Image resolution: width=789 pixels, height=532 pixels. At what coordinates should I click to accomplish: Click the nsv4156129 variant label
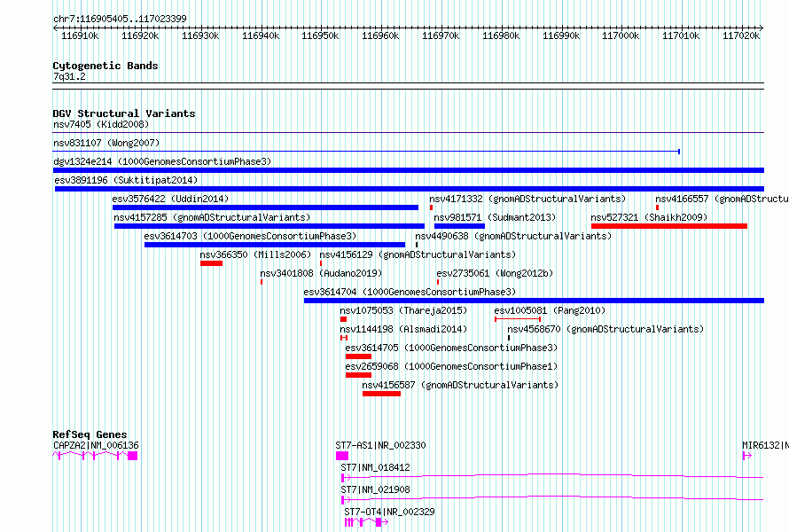pyautogui.click(x=418, y=254)
